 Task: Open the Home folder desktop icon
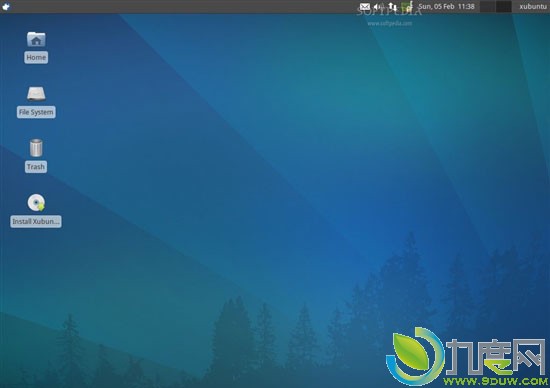(36, 39)
